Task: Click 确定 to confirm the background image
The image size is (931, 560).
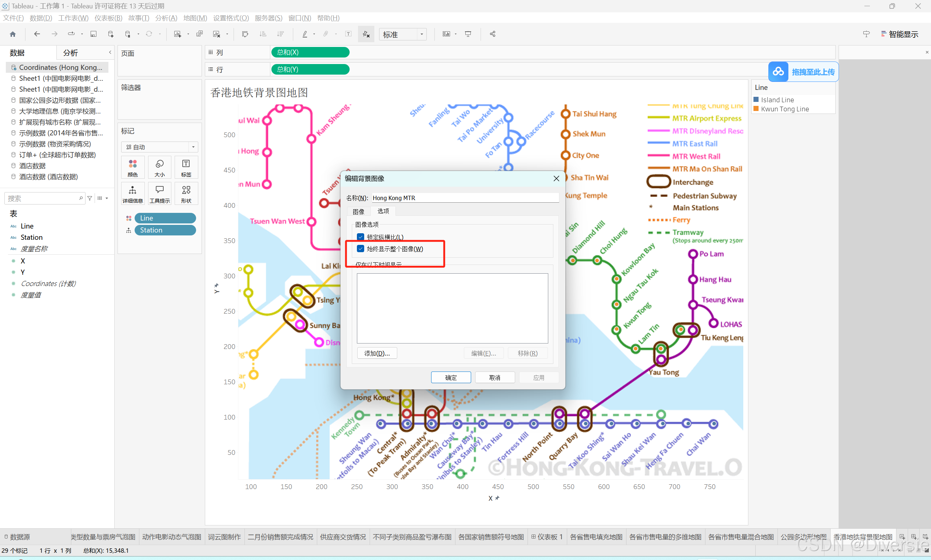Action: coord(451,377)
